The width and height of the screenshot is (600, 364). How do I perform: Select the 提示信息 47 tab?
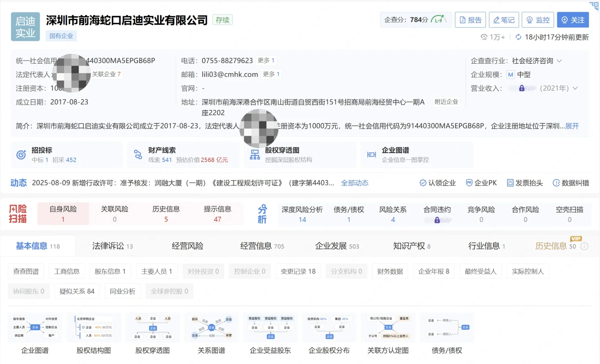tap(217, 214)
